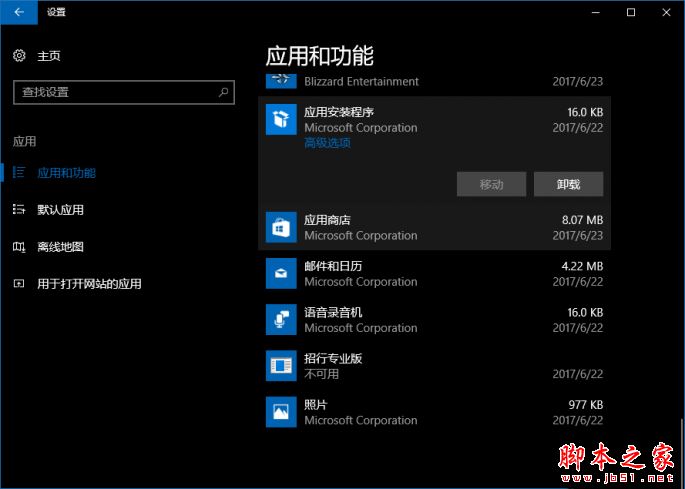Click the 照片 photos icon
The image size is (685, 489).
(x=281, y=411)
